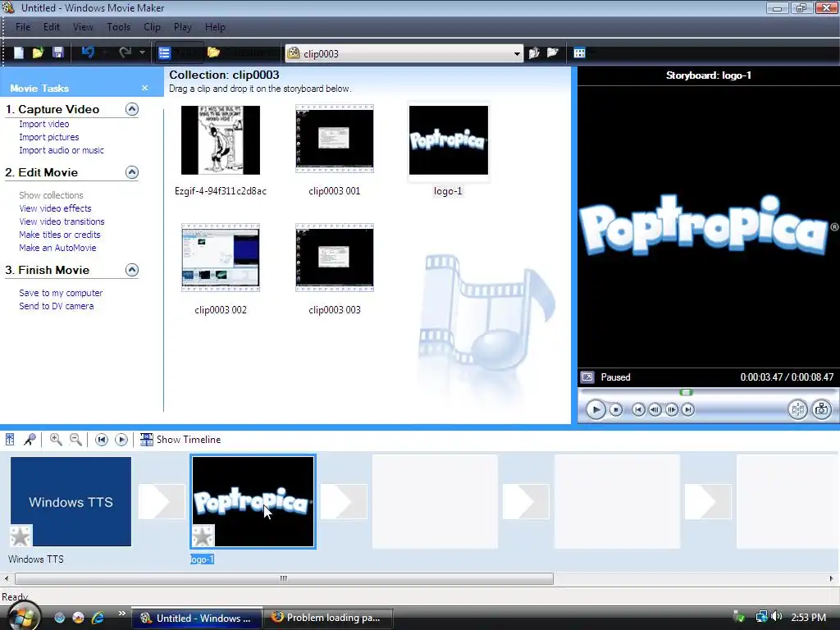Open the Help menu
This screenshot has width=840, height=630.
coord(215,27)
